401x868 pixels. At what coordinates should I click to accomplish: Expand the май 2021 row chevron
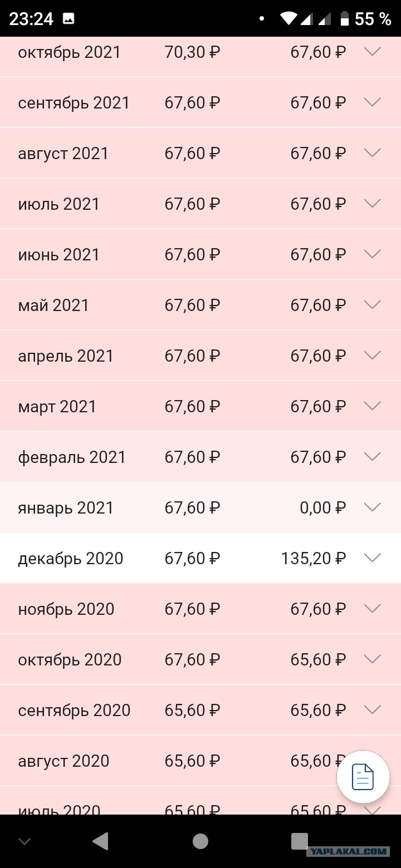372,304
